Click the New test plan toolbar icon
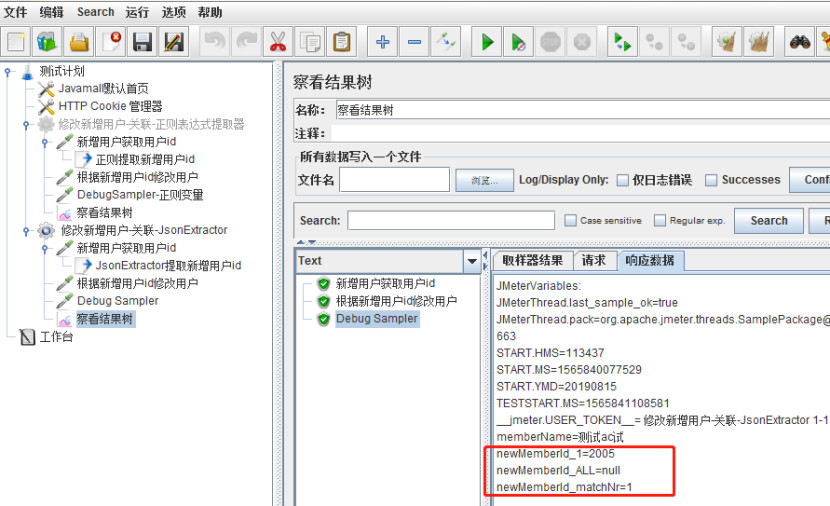Viewport: 830px width, 506px height. click(15, 41)
